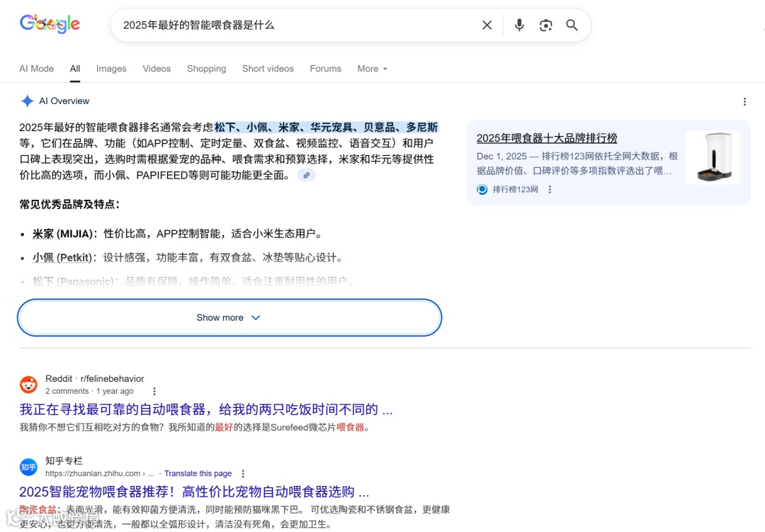Image resolution: width=765 pixels, height=532 pixels.
Task: Click the AI Overview sparkle icon
Action: click(x=28, y=101)
